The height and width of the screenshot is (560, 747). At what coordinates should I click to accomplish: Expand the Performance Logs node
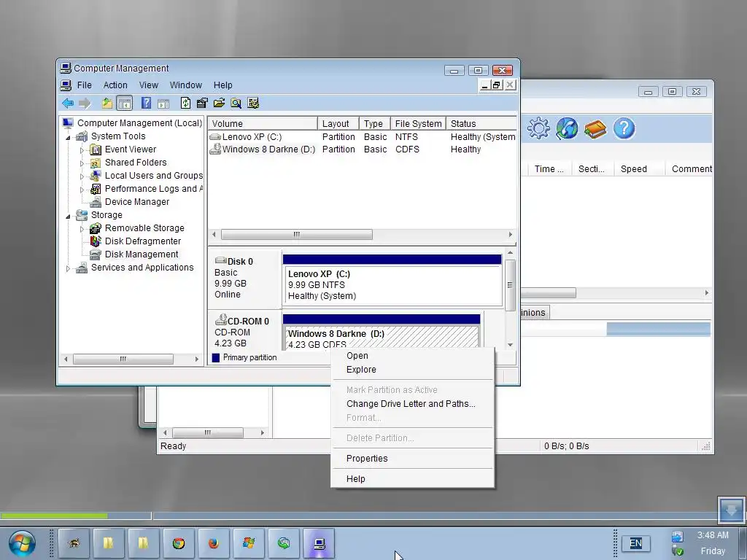[82, 190]
